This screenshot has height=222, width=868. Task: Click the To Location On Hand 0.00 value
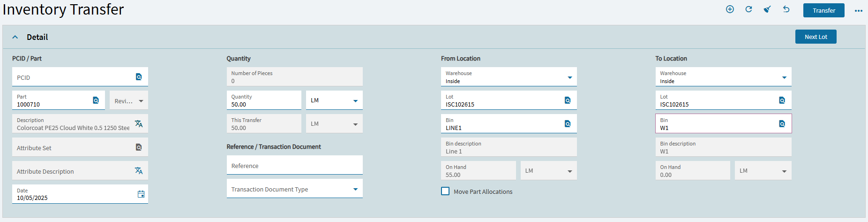pyautogui.click(x=666, y=175)
